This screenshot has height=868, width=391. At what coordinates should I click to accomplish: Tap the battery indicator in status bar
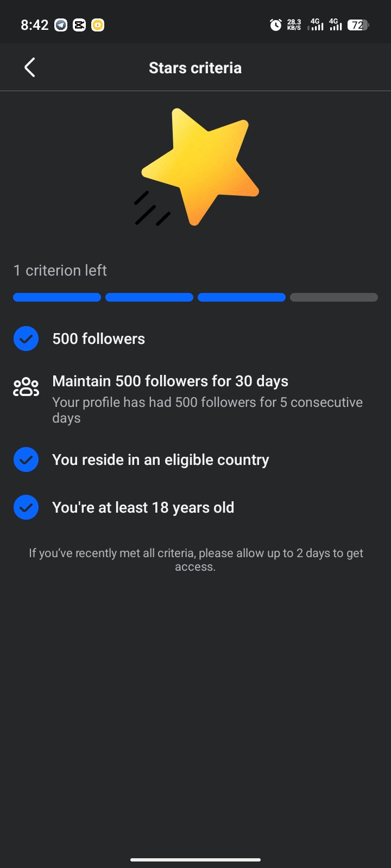[x=358, y=25]
